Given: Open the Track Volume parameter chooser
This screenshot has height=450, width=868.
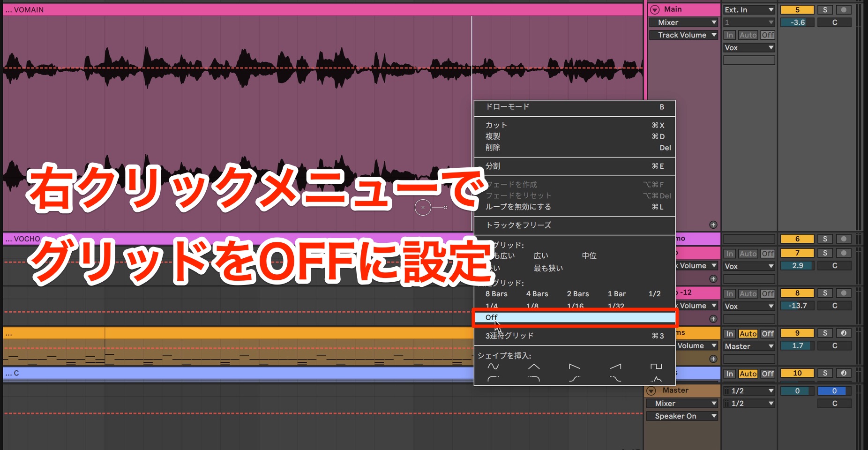Looking at the screenshot, I should [683, 35].
